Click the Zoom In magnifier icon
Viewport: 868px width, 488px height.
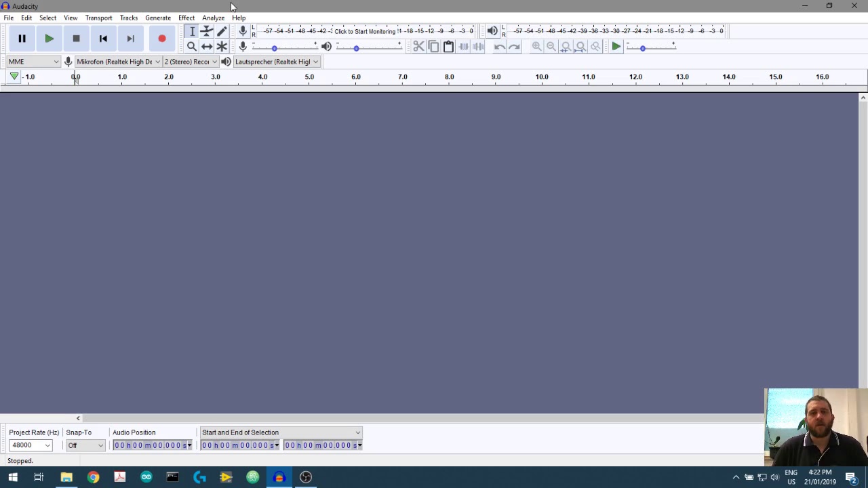coord(536,46)
